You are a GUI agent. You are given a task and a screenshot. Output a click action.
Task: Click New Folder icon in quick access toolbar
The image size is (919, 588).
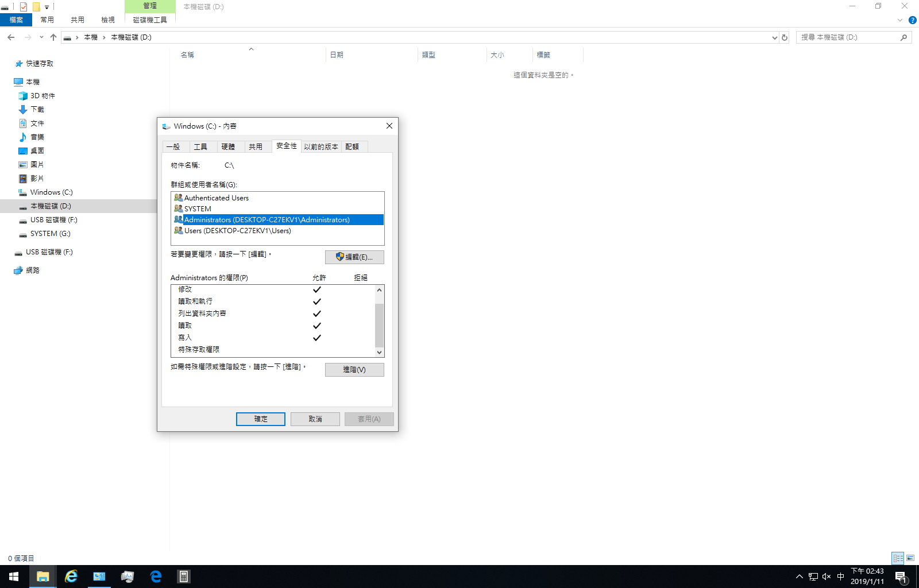36,7
